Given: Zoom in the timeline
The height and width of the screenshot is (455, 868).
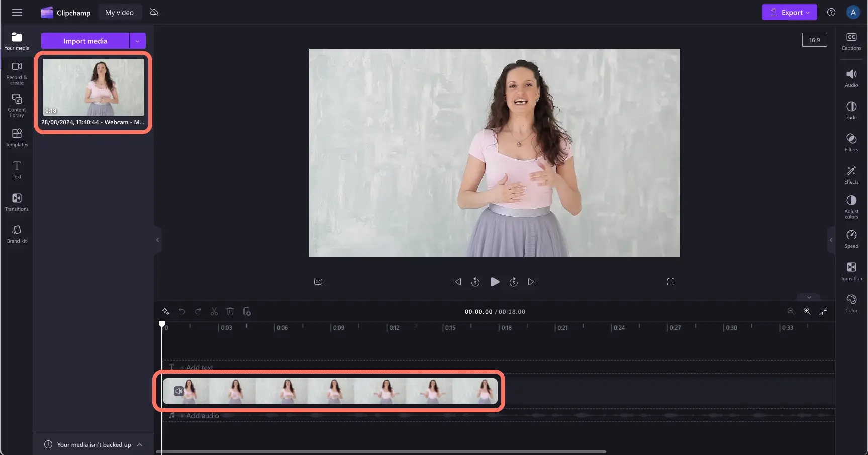Looking at the screenshot, I should (807, 311).
